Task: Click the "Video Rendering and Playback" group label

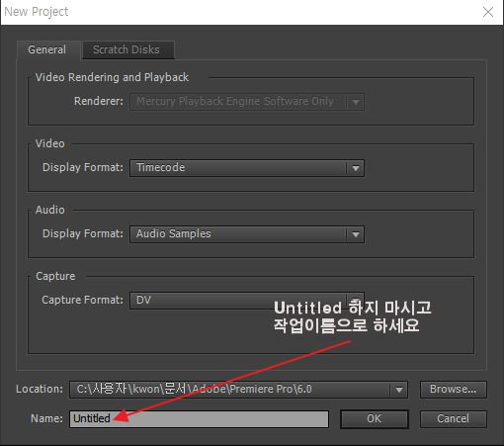Action: pyautogui.click(x=112, y=77)
